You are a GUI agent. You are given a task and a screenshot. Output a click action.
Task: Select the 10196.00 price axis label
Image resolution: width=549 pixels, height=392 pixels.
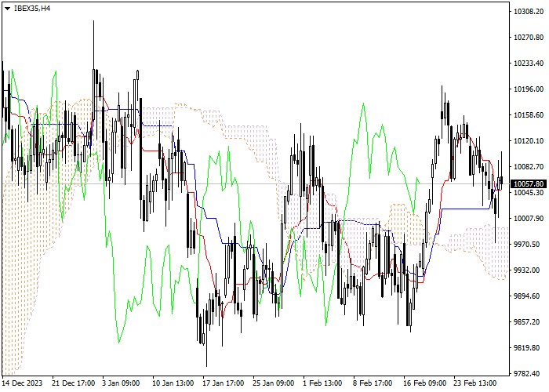pyautogui.click(x=529, y=89)
